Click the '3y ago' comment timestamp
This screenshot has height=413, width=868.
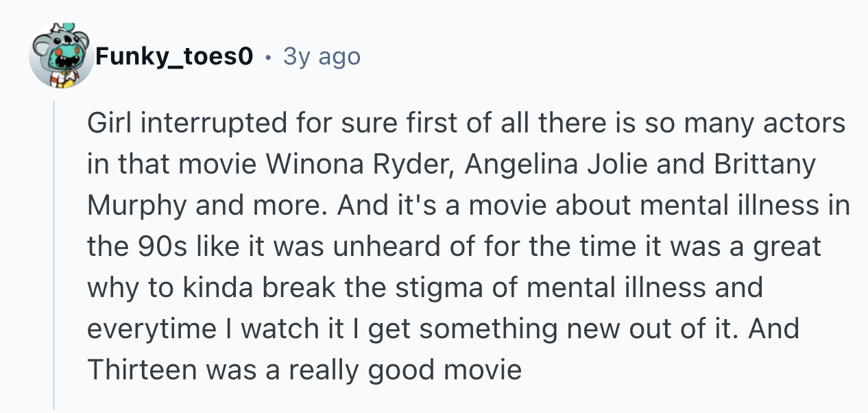pyautogui.click(x=321, y=57)
